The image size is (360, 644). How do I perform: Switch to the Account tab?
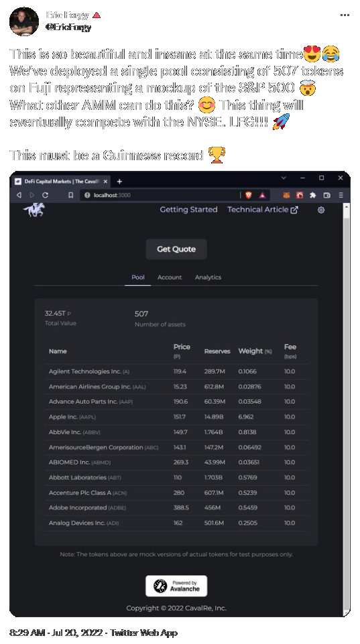[x=170, y=277]
